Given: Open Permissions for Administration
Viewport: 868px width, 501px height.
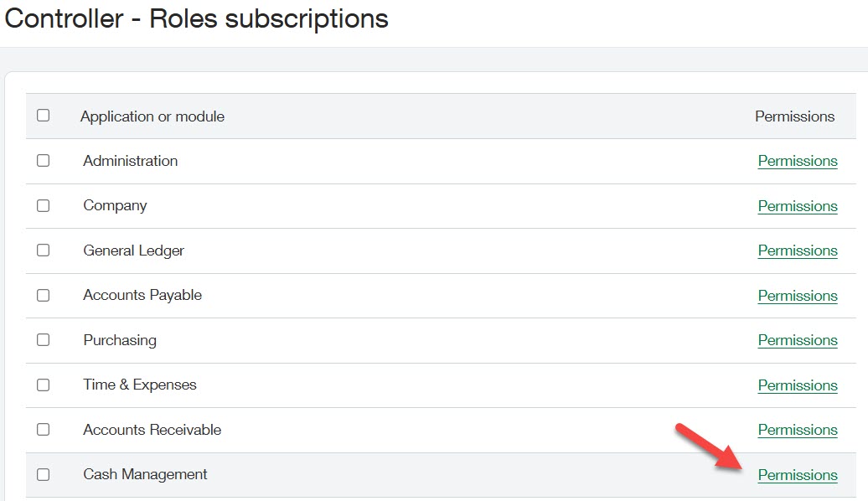Looking at the screenshot, I should pos(797,161).
